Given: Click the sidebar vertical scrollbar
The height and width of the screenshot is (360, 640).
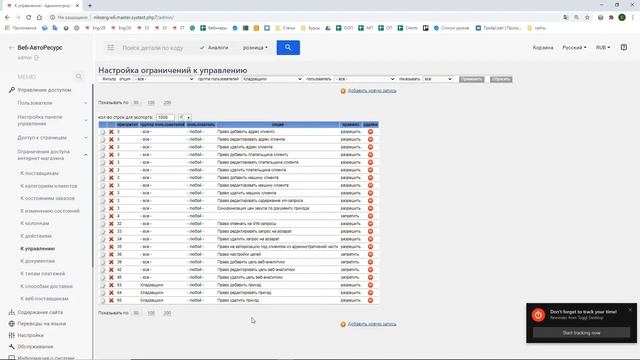Looking at the screenshot, I should pos(93,176).
